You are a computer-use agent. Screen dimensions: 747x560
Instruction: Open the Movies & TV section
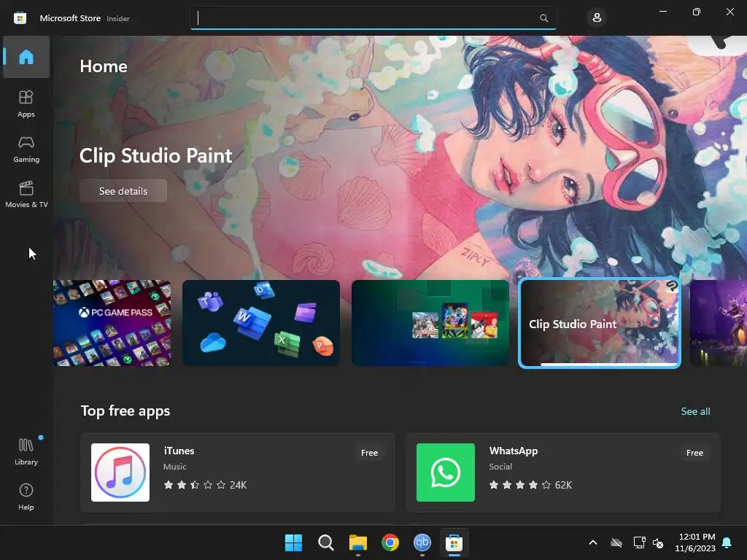[x=26, y=194]
